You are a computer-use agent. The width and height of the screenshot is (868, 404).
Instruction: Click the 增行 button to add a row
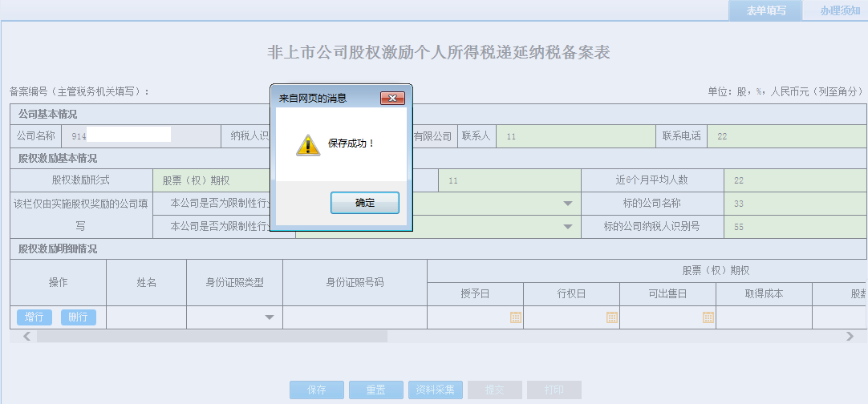click(x=34, y=317)
